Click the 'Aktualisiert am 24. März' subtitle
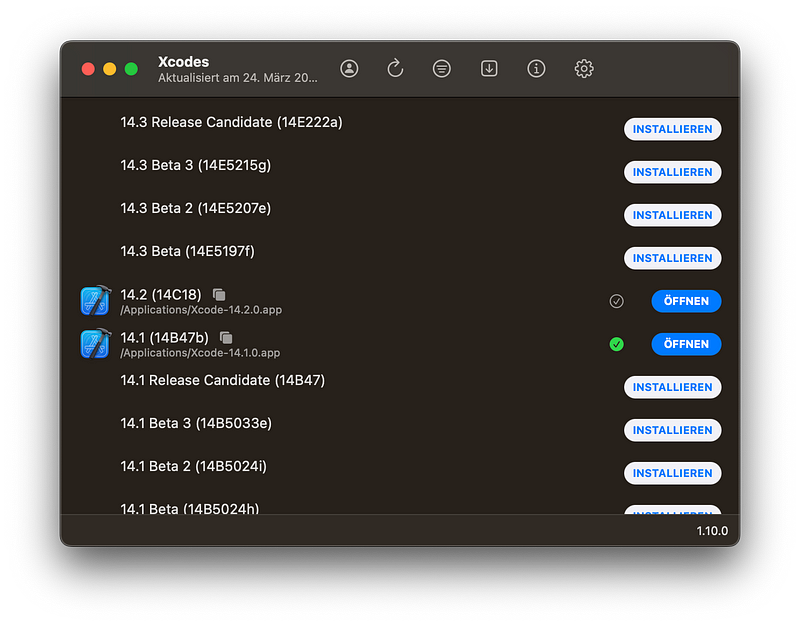Screen dimensions: 800x626 click(x=238, y=78)
